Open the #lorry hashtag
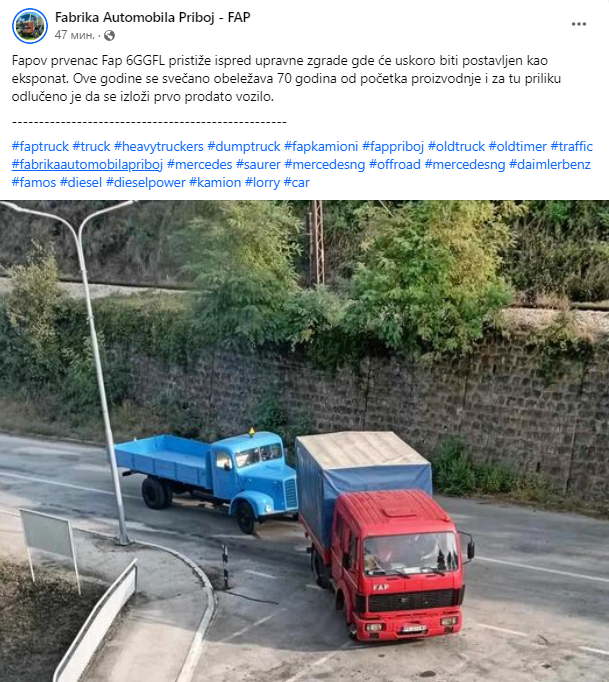Viewport: 609px width, 682px height. pyautogui.click(x=262, y=182)
